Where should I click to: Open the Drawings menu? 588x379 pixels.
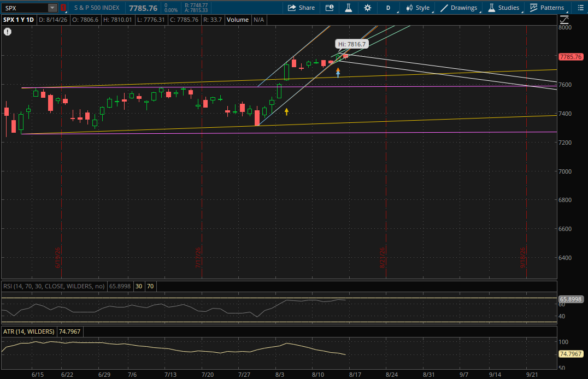(x=459, y=8)
